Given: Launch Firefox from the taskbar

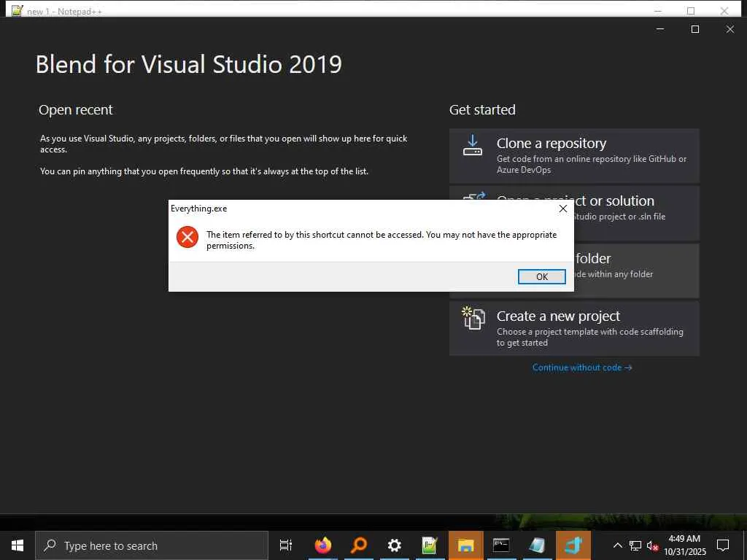Looking at the screenshot, I should 323,545.
